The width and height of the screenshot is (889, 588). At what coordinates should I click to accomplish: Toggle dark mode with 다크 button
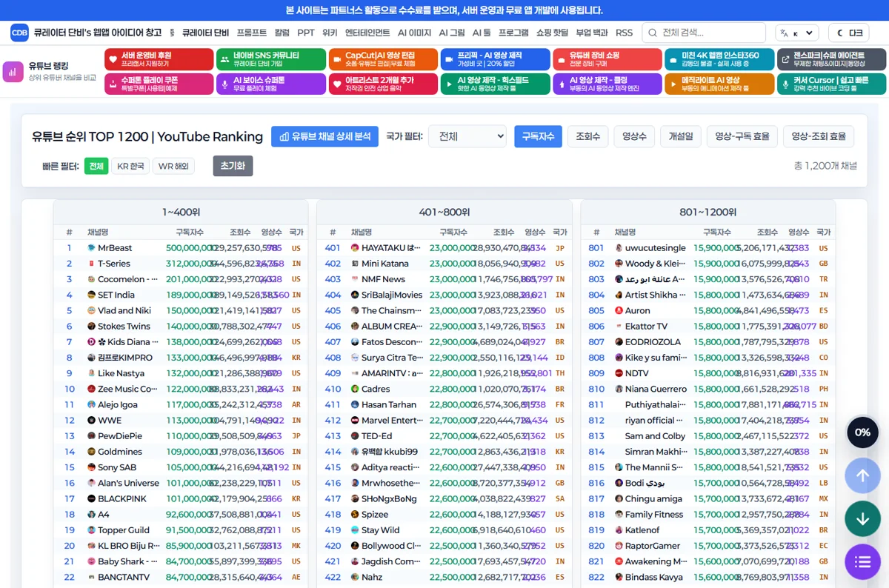[x=849, y=33]
